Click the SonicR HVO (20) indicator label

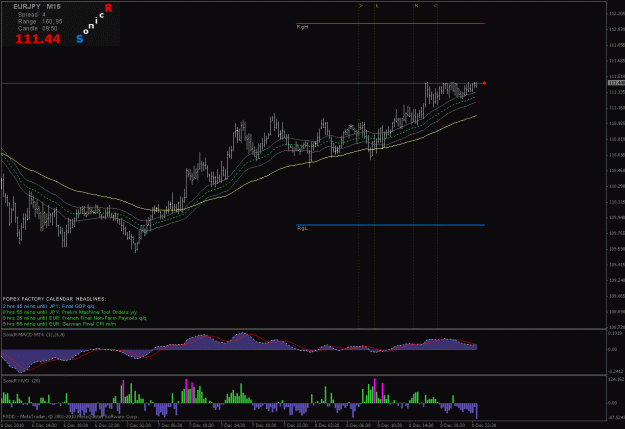(x=22, y=381)
